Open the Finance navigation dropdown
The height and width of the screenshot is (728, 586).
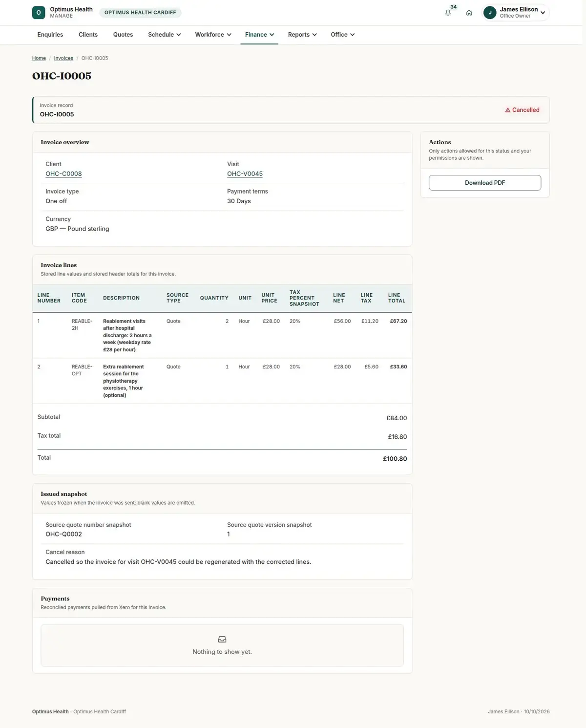[259, 35]
